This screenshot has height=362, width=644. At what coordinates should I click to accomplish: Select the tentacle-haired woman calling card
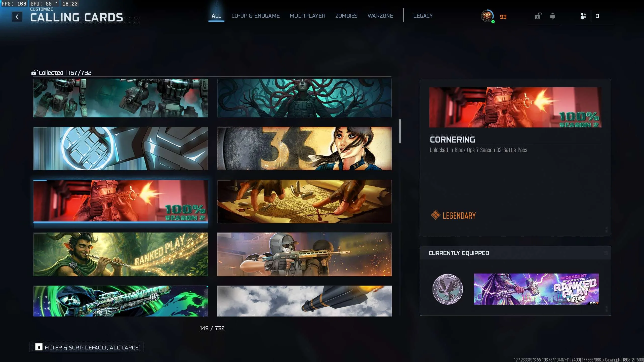304,98
